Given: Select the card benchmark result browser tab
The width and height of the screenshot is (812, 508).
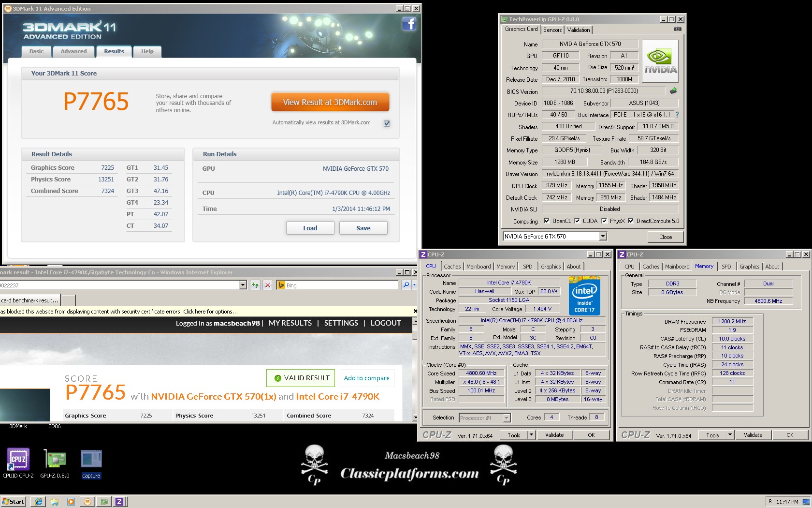Looking at the screenshot, I should (30, 300).
